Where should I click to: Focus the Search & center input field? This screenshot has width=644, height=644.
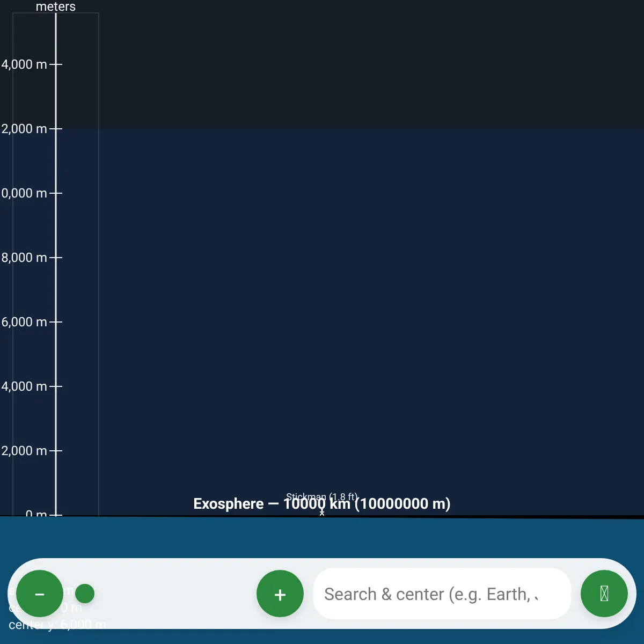tap(440, 594)
